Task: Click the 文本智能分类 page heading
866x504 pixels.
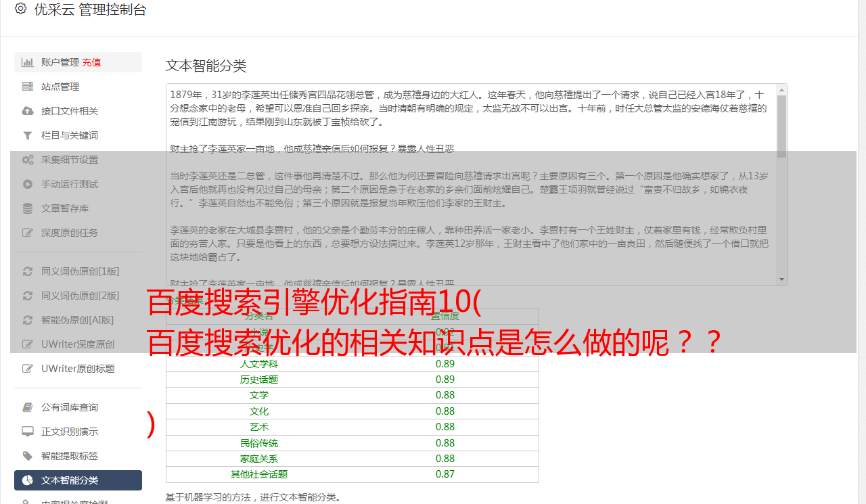Action: coord(206,66)
